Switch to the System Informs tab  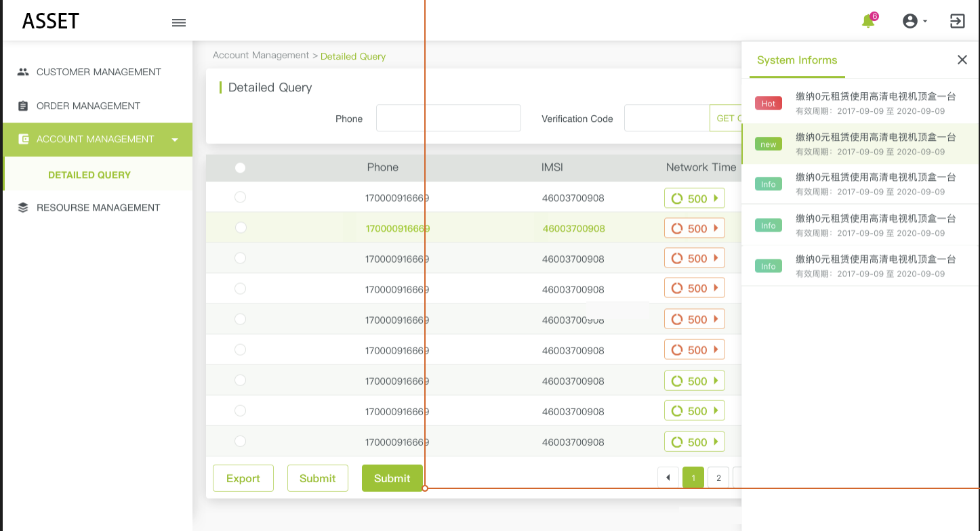click(x=797, y=60)
